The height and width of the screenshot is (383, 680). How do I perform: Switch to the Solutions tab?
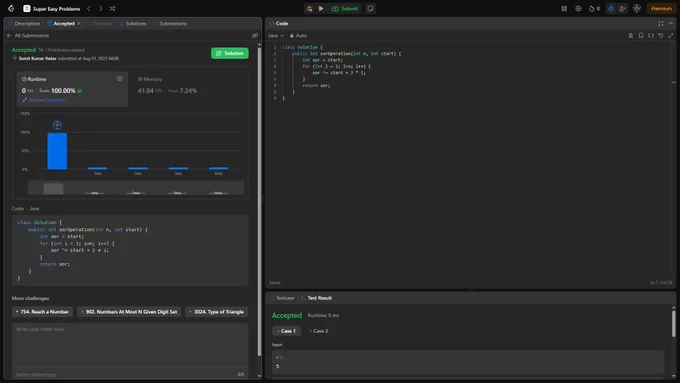133,23
